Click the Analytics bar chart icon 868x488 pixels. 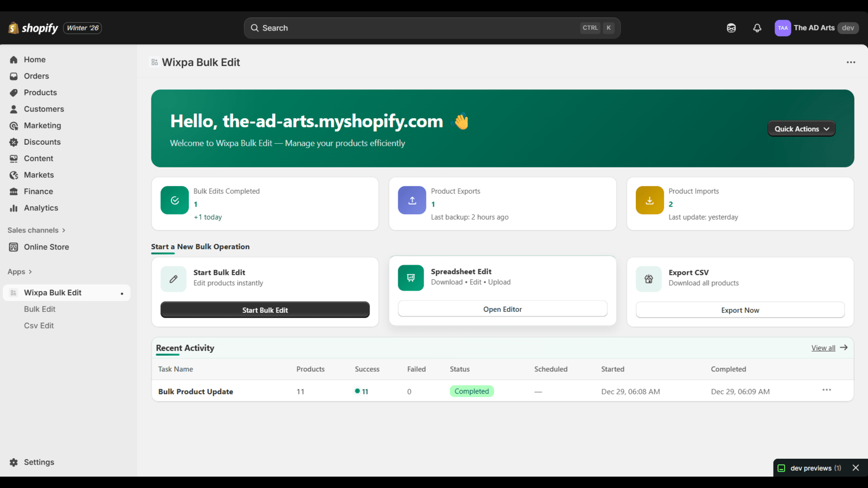pyautogui.click(x=14, y=208)
